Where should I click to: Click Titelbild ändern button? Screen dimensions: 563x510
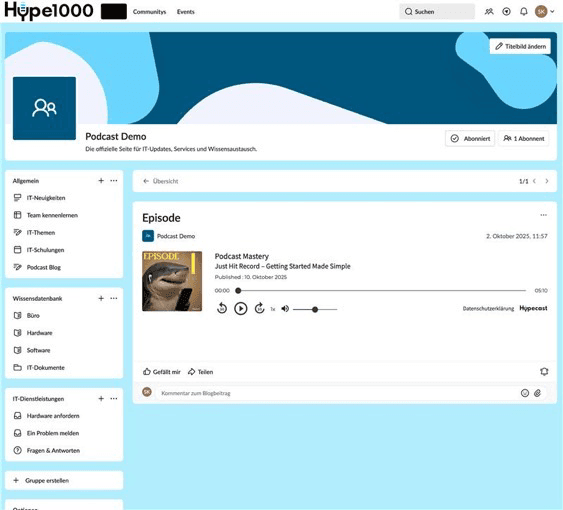(x=520, y=46)
